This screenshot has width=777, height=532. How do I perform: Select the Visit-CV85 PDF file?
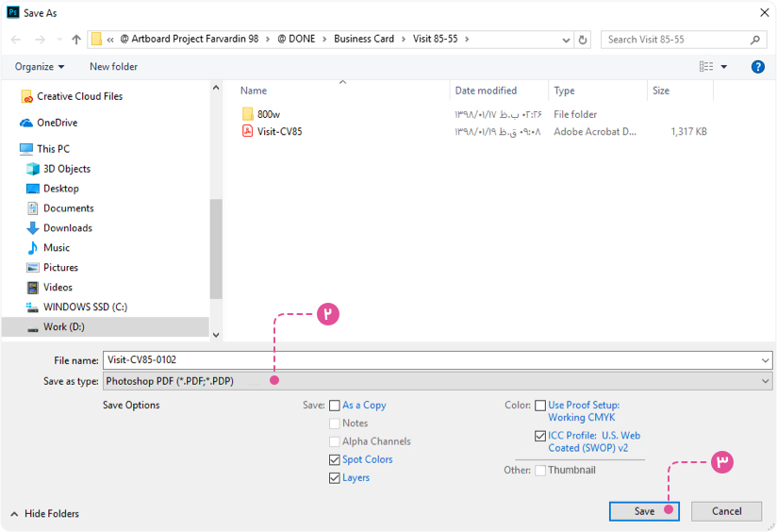tap(279, 132)
